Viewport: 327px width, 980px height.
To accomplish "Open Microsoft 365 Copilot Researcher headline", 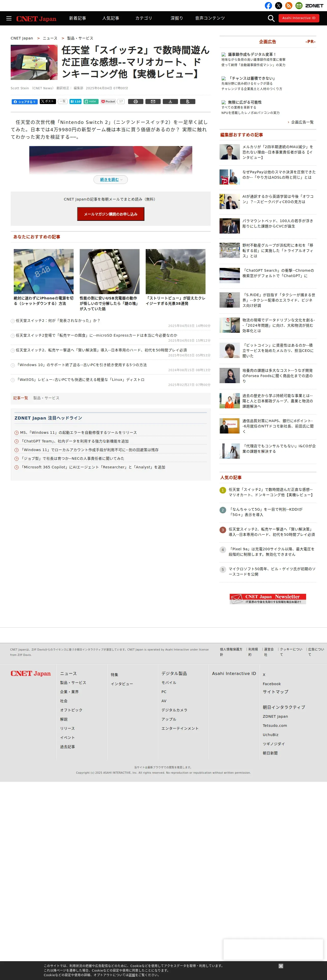I will (x=92, y=467).
